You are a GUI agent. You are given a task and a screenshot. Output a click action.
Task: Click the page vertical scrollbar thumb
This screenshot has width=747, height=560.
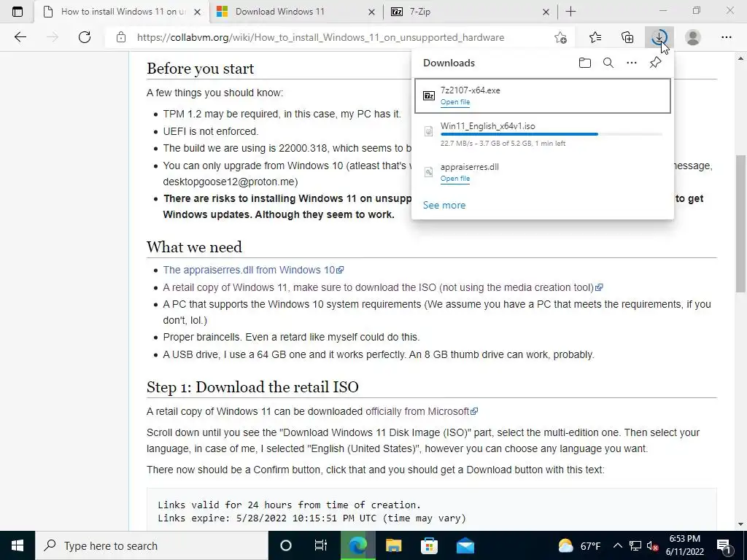tap(740, 224)
